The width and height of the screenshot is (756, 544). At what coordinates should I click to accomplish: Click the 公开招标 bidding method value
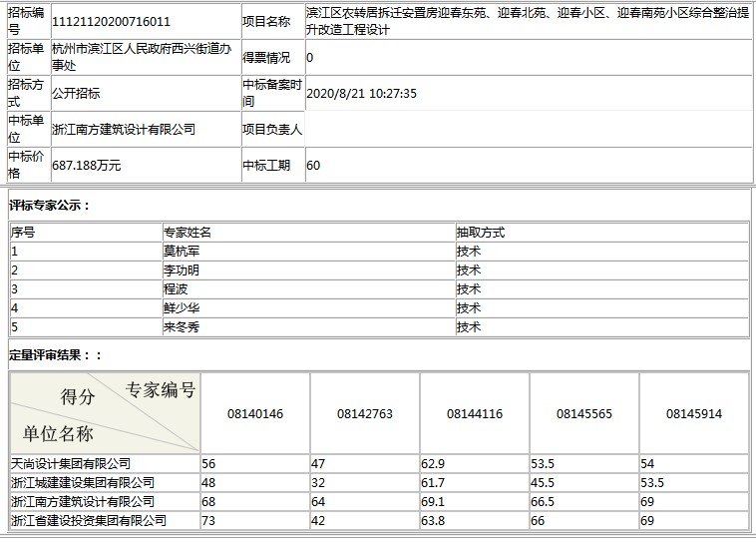[76, 93]
